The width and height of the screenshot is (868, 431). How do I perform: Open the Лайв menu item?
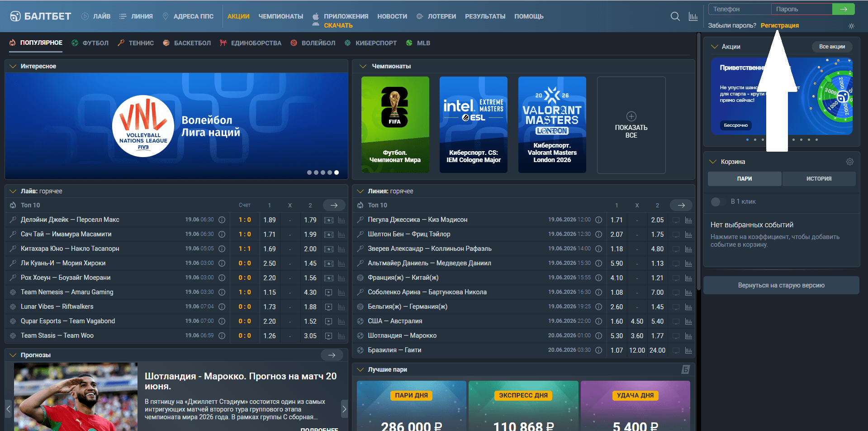(x=96, y=16)
